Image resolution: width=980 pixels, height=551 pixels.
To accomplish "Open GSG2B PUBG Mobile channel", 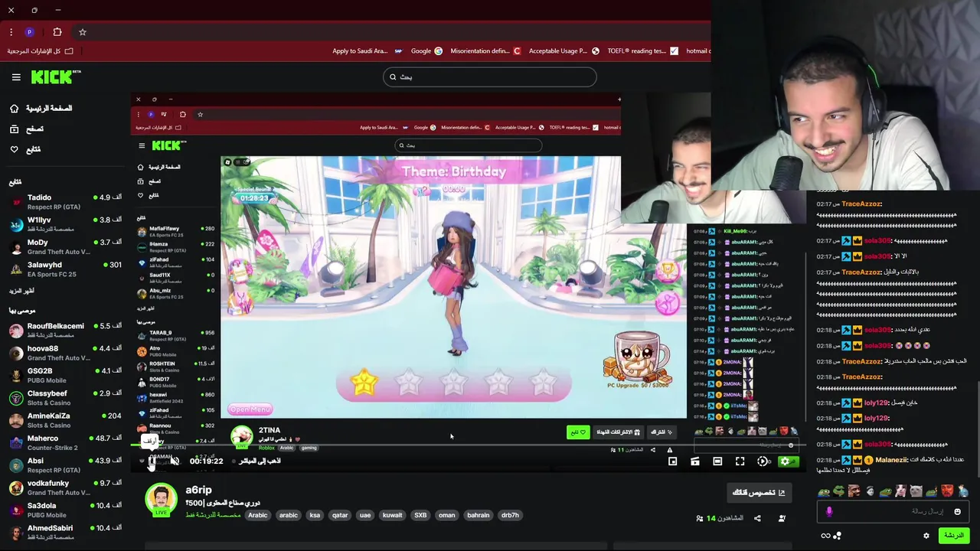I will (65, 375).
